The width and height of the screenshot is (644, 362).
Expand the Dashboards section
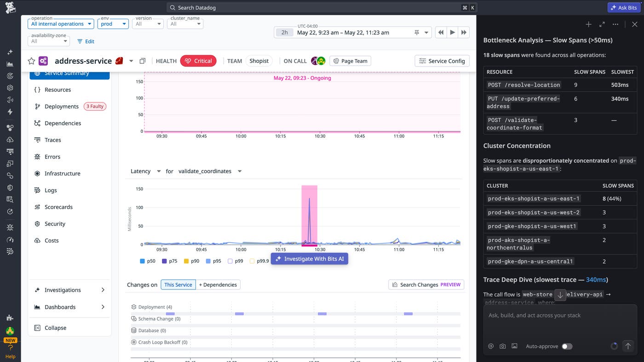70,307
